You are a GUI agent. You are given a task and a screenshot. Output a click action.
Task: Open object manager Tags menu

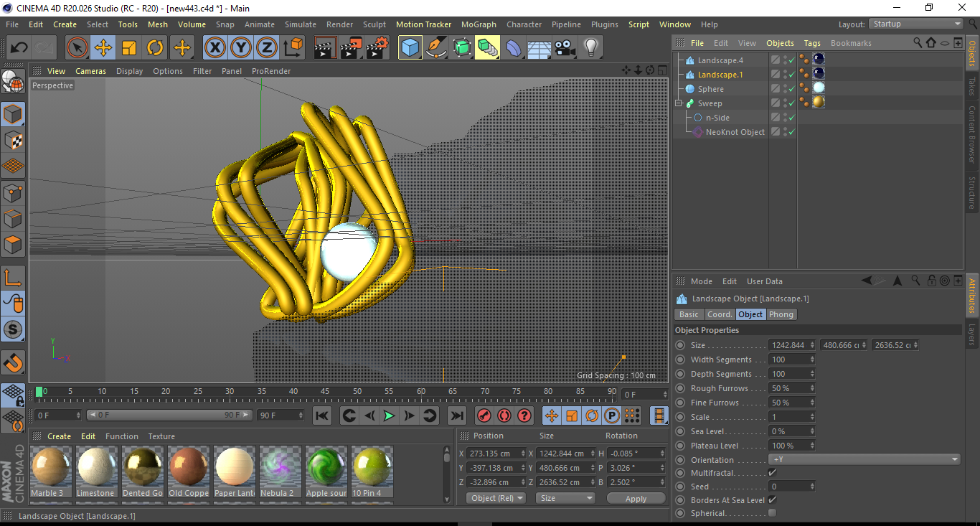(811, 43)
